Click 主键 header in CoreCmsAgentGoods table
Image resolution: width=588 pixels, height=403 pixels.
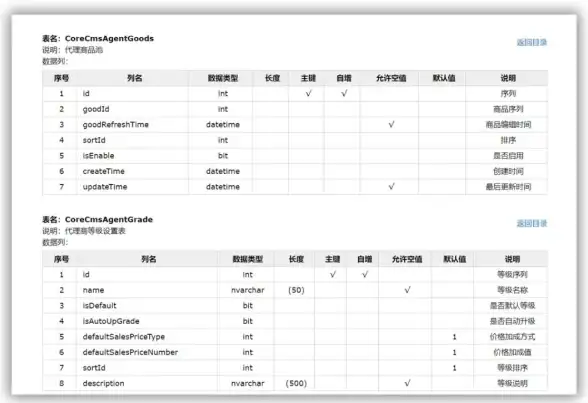[x=308, y=78]
